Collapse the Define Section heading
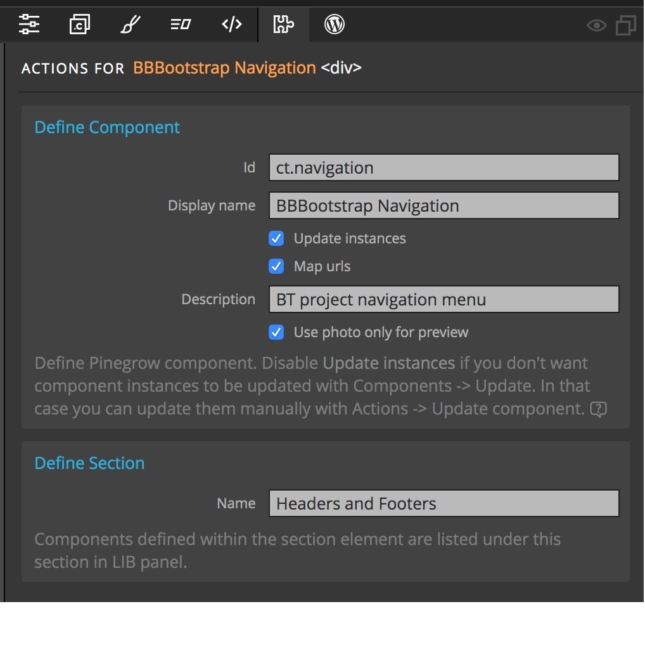The image size is (645, 649). point(89,463)
